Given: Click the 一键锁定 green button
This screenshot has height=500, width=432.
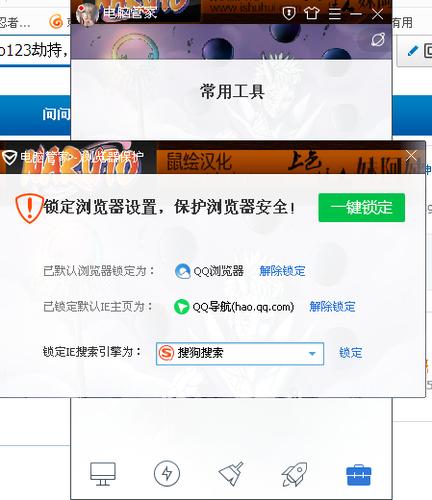Looking at the screenshot, I should click(362, 207).
